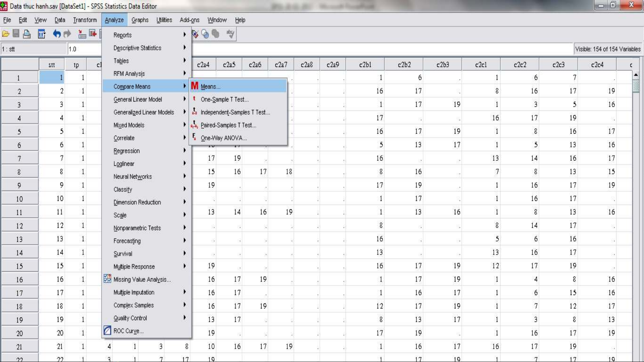The image size is (644, 362).
Task: Click the Undo arrow icon
Action: [56, 34]
